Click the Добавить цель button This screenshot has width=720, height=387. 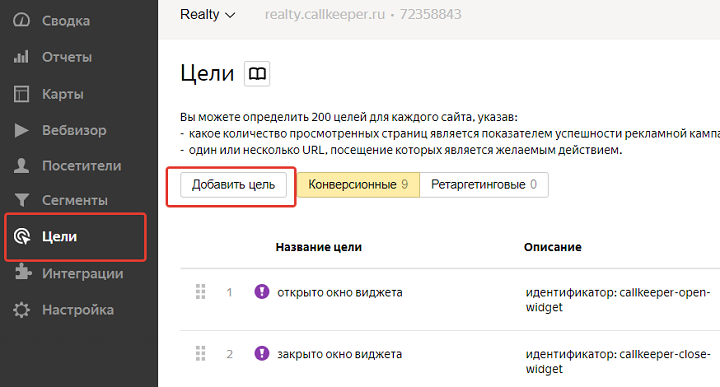[x=233, y=185]
